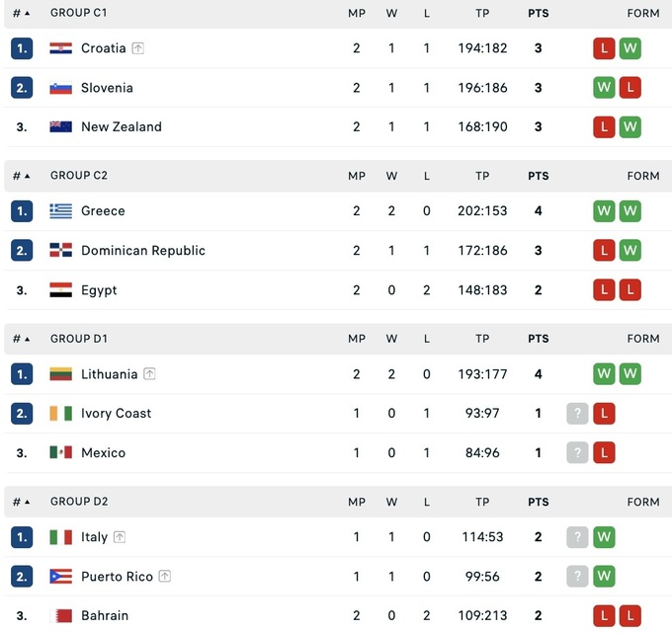Click the Greece flag icon

pyautogui.click(x=61, y=211)
